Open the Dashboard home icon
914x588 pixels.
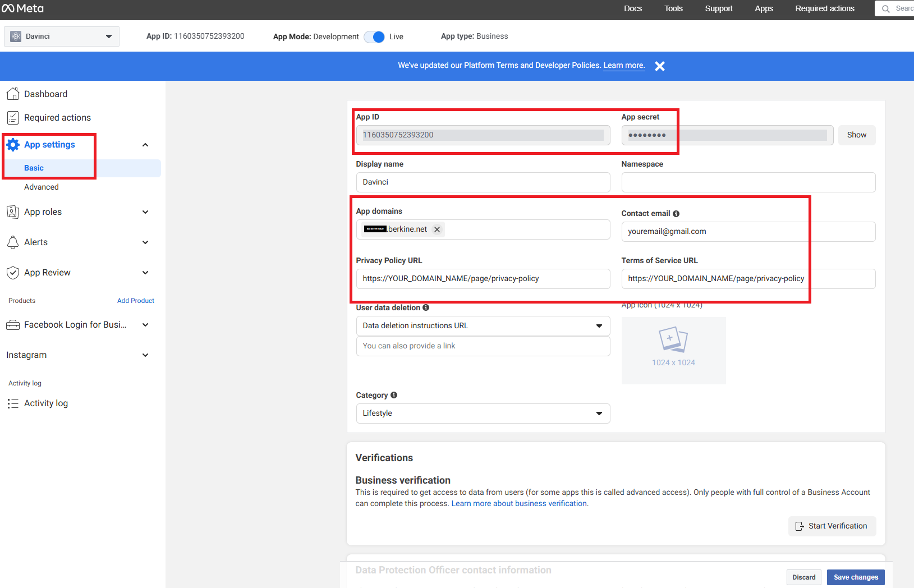click(13, 94)
